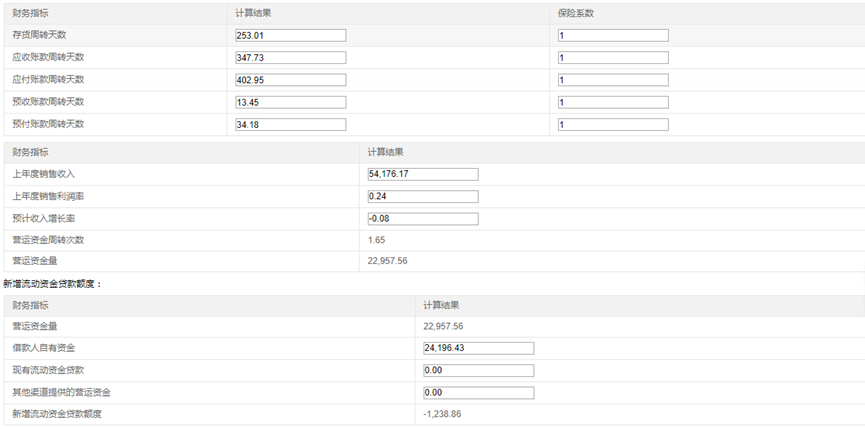Click the 现有流动资金贷款 input box
This screenshot has height=429, width=865.
[x=478, y=370]
